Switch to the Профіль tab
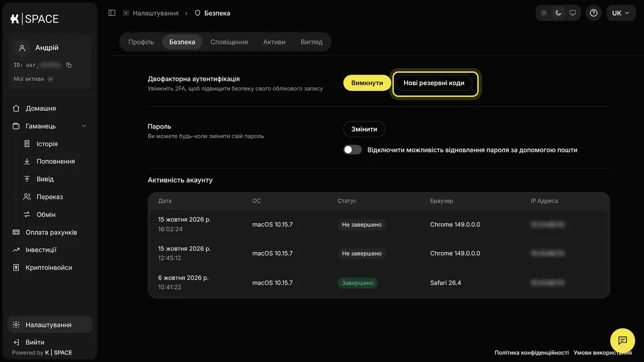Screen dimensions: 644x362 coord(141,42)
